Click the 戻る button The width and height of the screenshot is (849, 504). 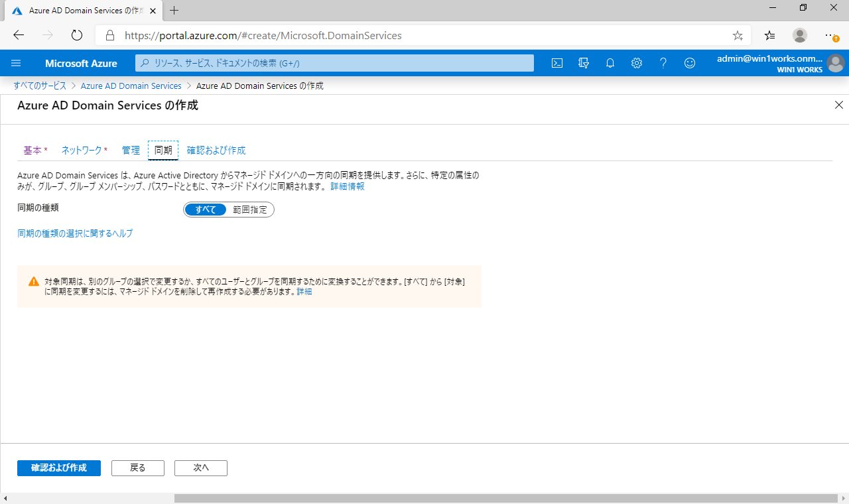138,468
